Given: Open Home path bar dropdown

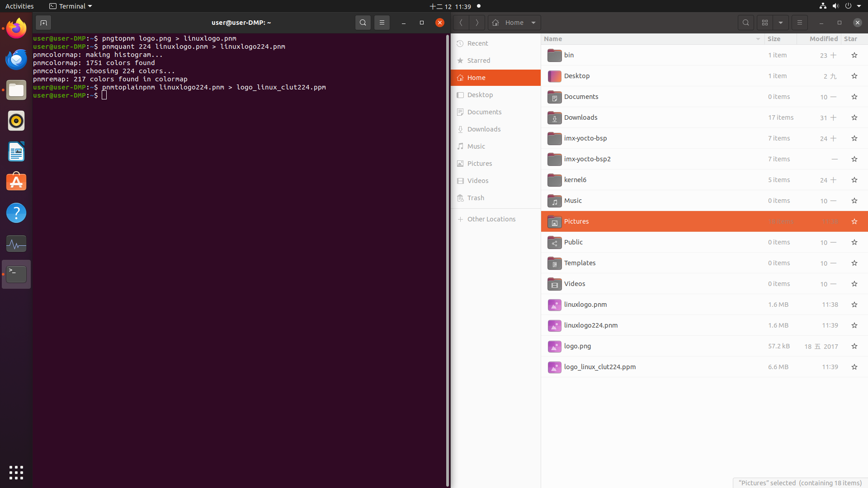Looking at the screenshot, I should (533, 23).
